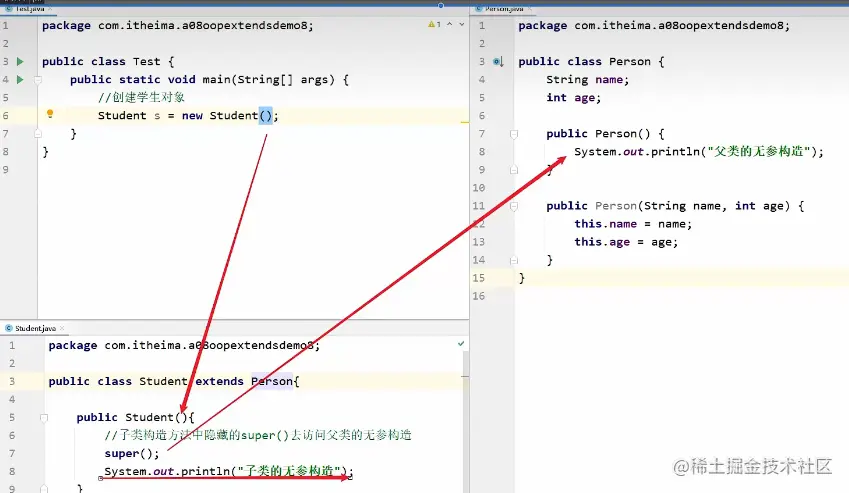The width and height of the screenshot is (849, 493).
Task: Click 'super();' in Student.java
Action: click(x=132, y=453)
